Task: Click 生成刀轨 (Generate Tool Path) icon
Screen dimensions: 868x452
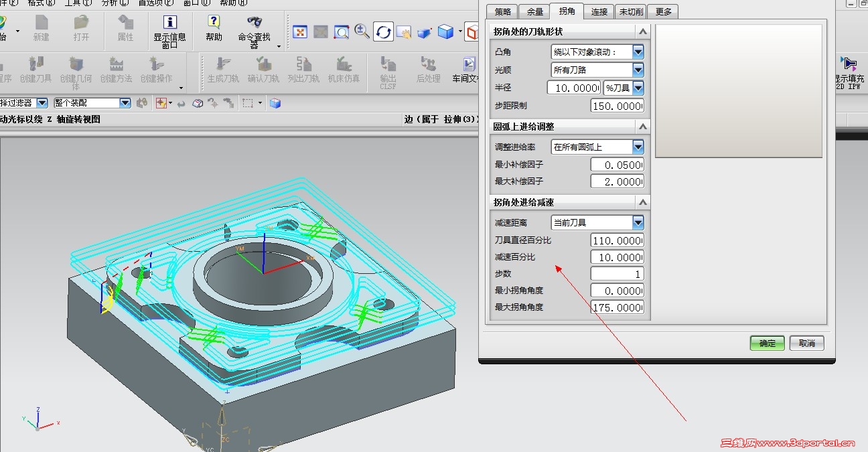Action: click(x=223, y=70)
